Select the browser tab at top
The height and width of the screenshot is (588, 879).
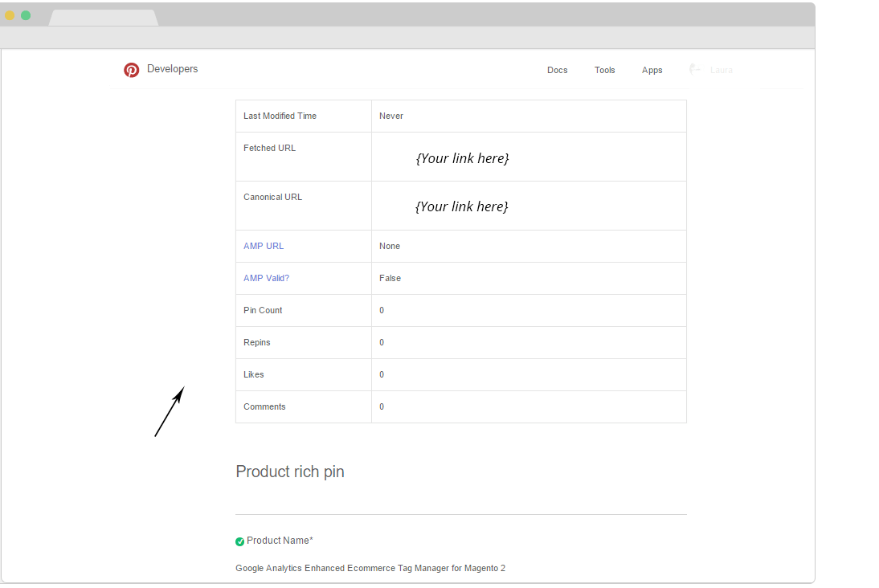tap(103, 18)
